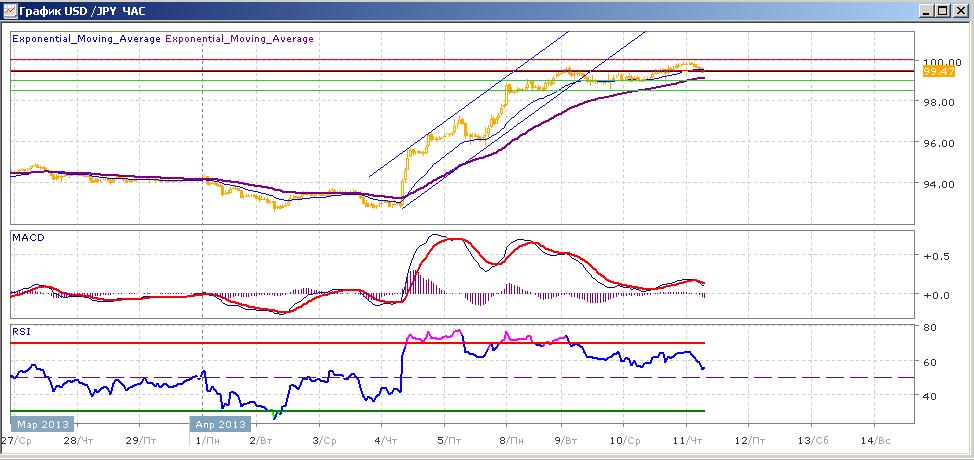
Task: Click the 9/Вт date label
Action: [564, 440]
